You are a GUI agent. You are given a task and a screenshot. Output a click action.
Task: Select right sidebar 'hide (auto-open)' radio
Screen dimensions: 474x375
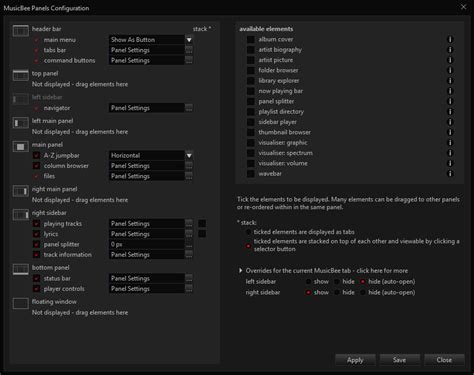[363, 293]
